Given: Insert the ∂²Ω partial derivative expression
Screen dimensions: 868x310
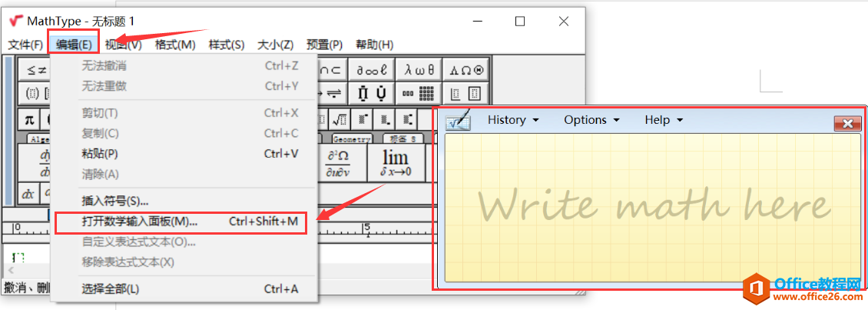Looking at the screenshot, I should [x=339, y=162].
